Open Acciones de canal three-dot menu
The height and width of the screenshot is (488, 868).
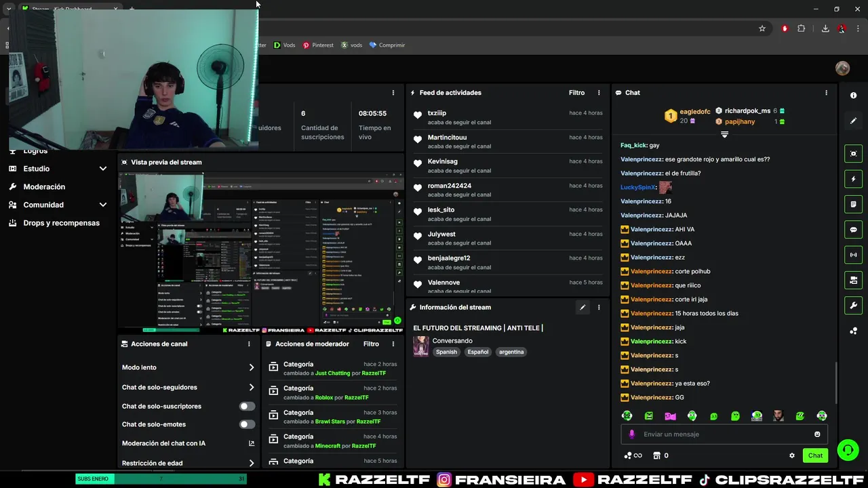tap(249, 344)
